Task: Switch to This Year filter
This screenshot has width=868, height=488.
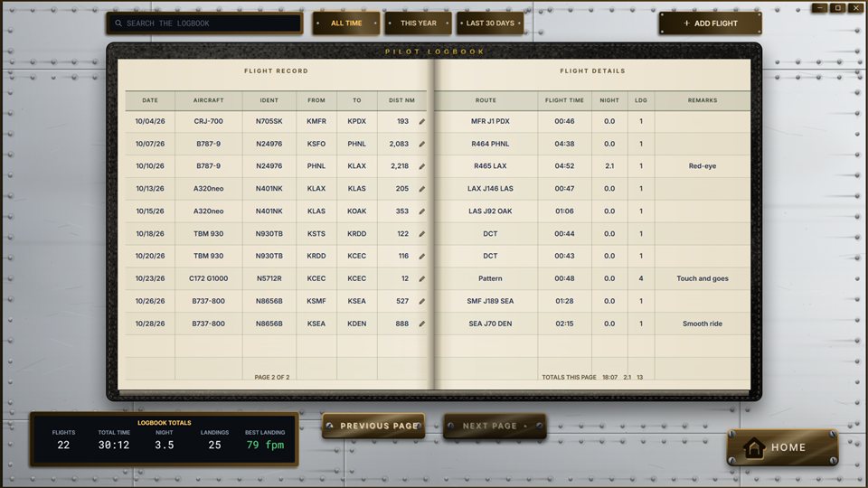Action: click(x=418, y=23)
